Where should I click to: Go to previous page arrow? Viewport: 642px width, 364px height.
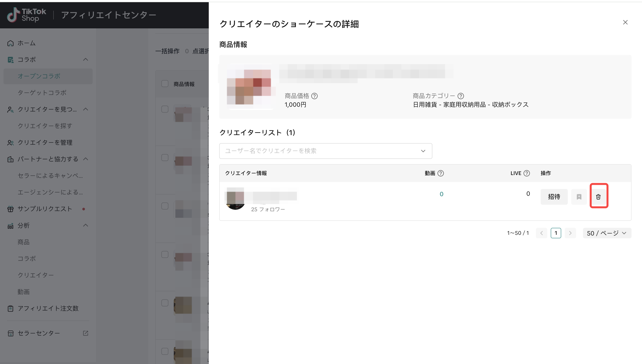point(542,233)
